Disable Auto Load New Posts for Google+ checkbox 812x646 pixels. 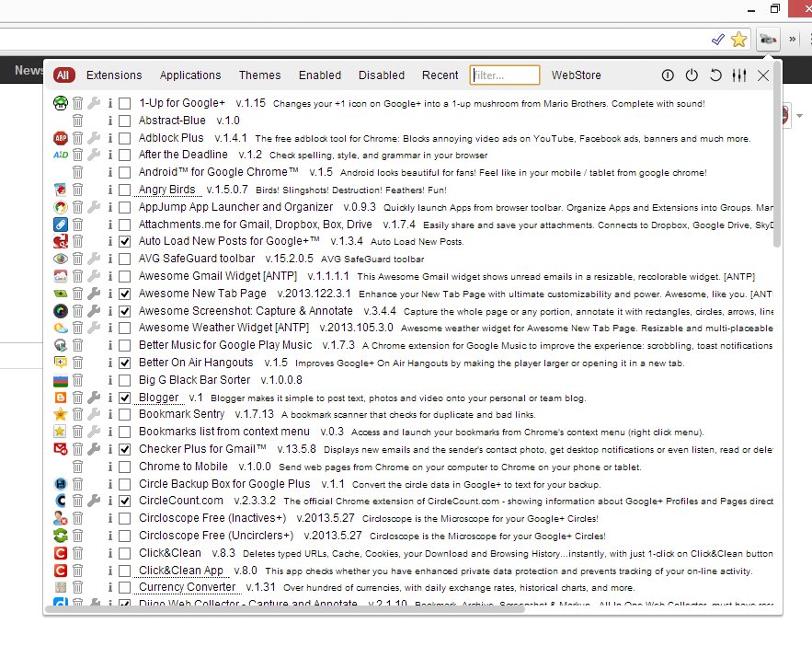(x=124, y=241)
